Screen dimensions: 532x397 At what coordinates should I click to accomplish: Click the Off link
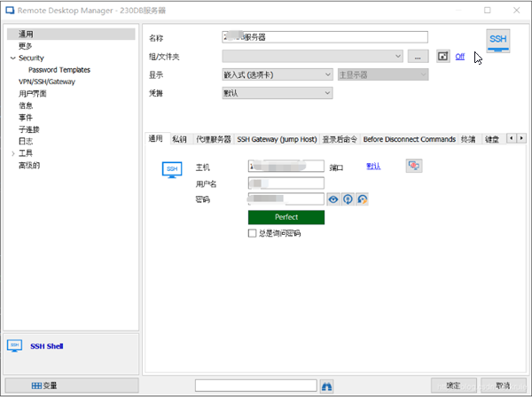coord(459,57)
